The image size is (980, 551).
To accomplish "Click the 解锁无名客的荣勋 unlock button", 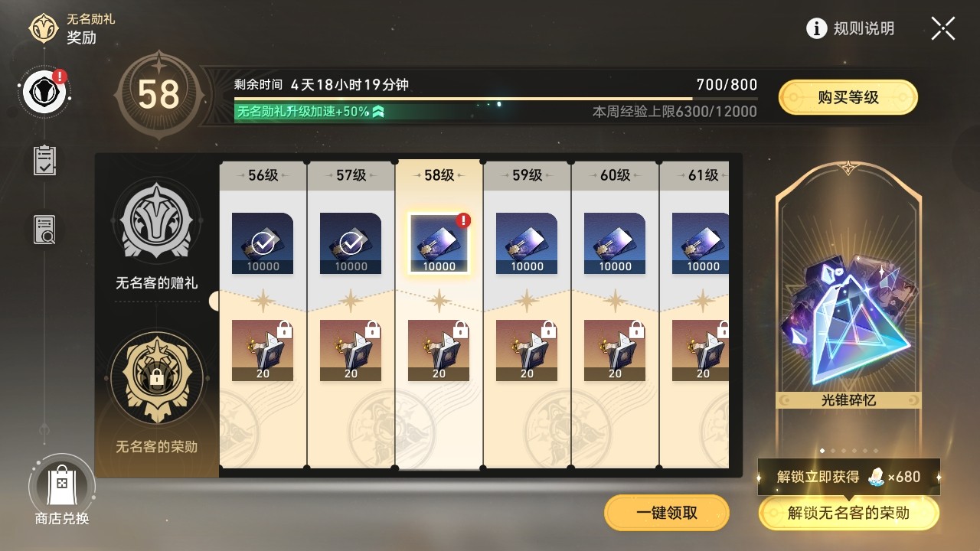I will [848, 513].
